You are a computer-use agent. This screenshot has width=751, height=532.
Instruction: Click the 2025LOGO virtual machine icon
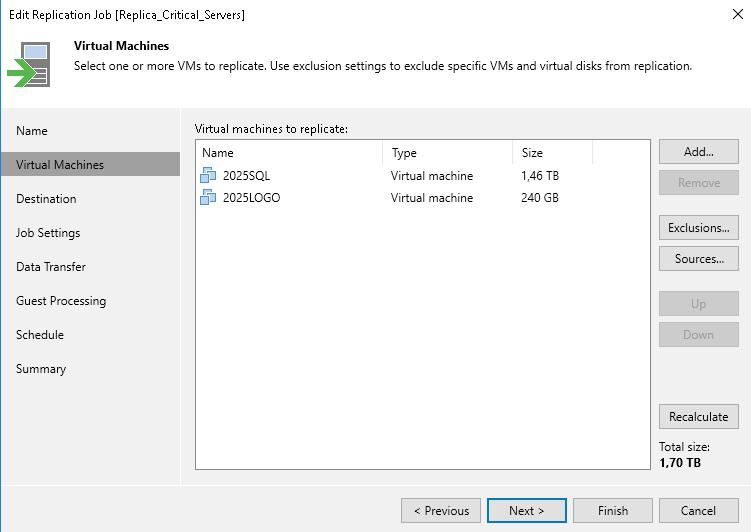[x=208, y=198]
